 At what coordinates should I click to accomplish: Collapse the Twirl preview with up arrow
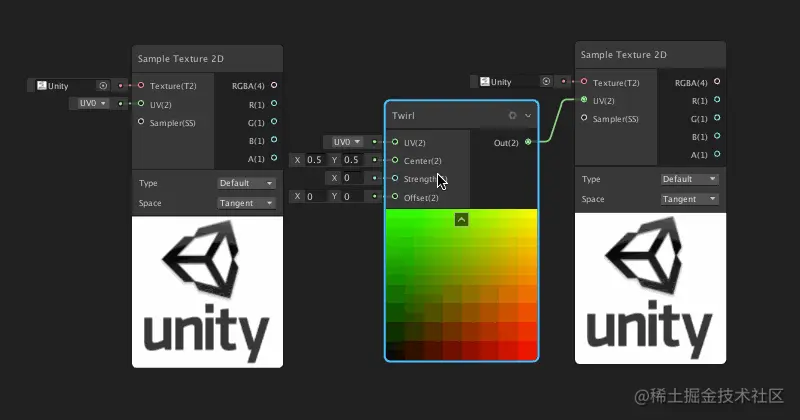click(x=461, y=219)
